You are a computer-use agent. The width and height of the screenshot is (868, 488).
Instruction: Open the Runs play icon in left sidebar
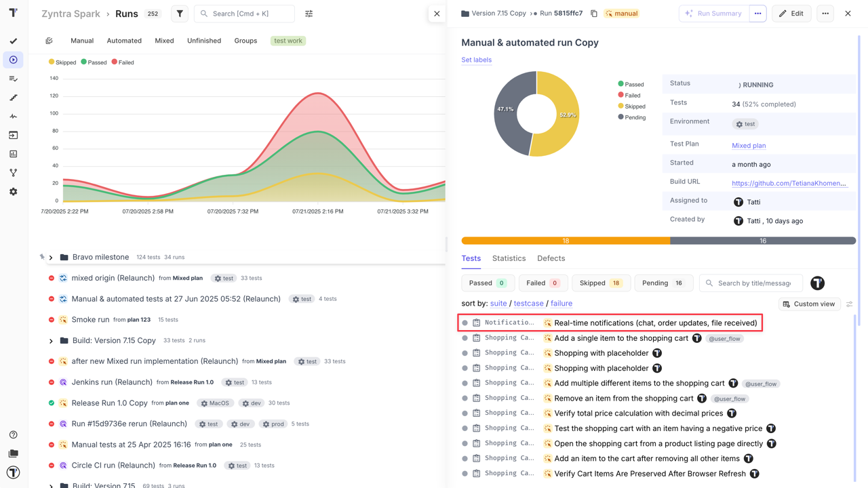[14, 60]
